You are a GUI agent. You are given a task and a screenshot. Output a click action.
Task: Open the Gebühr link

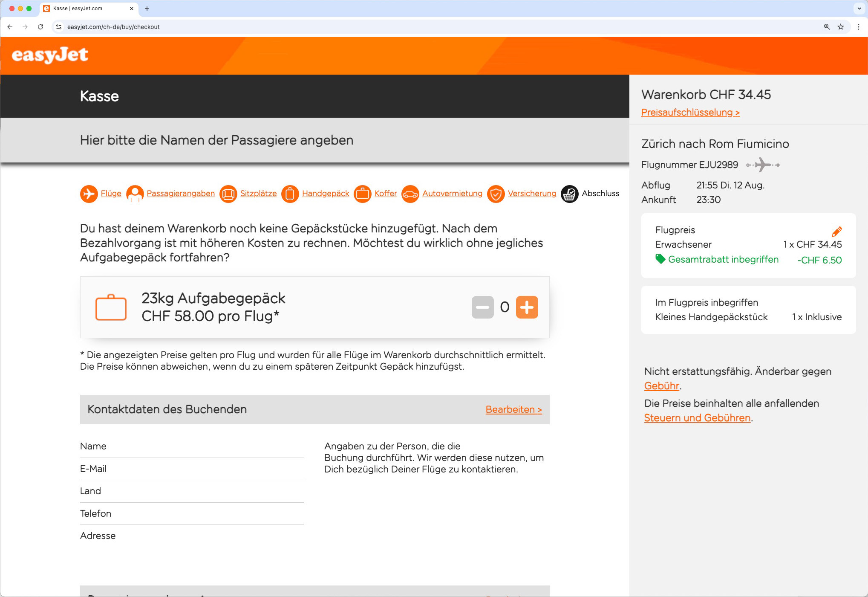662,386
